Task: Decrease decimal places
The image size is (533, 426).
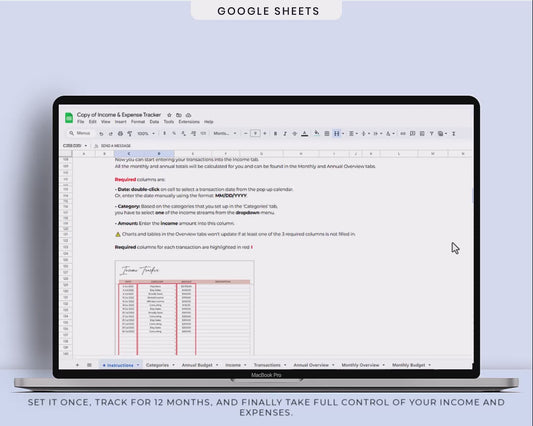Action: pos(184,134)
